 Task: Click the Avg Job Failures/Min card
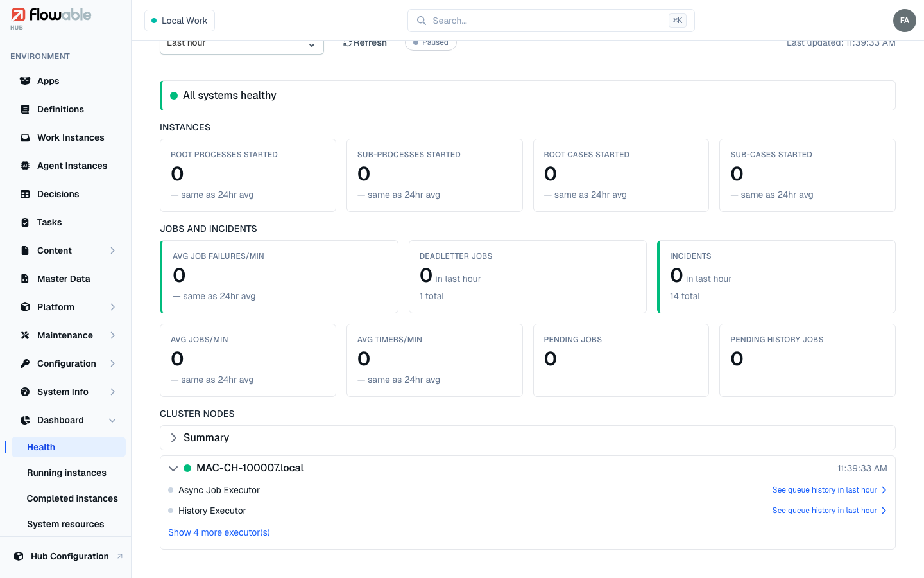tap(279, 277)
